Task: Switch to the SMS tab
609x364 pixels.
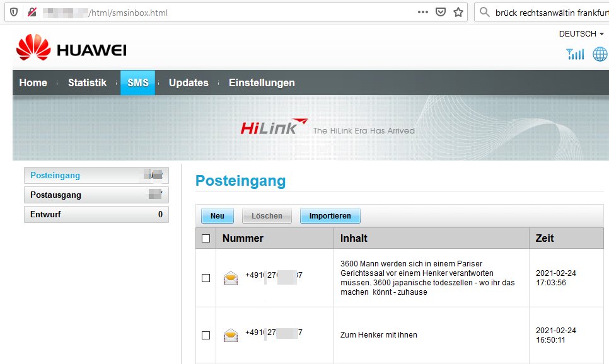Action: point(138,82)
